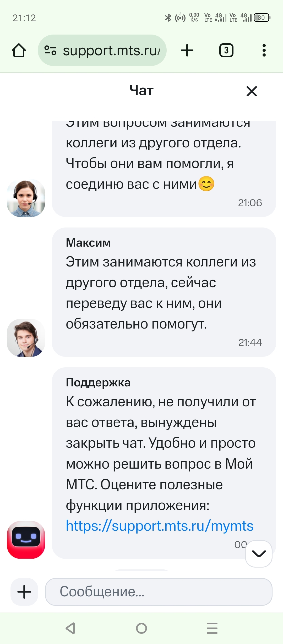Screen dimensions: 283x644
Task: Tap the support.mts.ru address bar
Action: click(111, 50)
